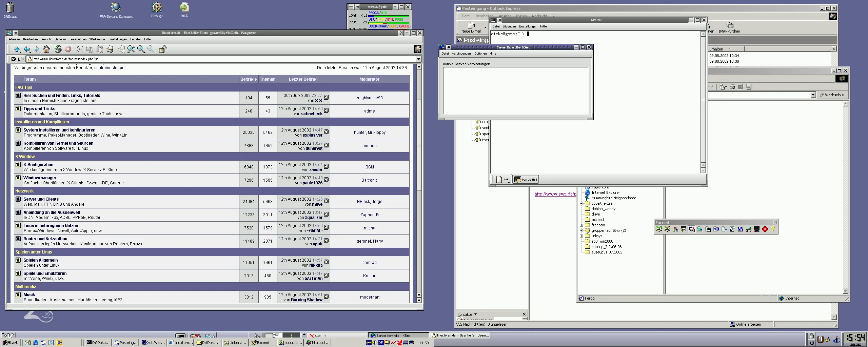Viewport: 868px width, 347px height.
Task: Open the Verbindungen menu in KSirc
Action: (x=461, y=54)
